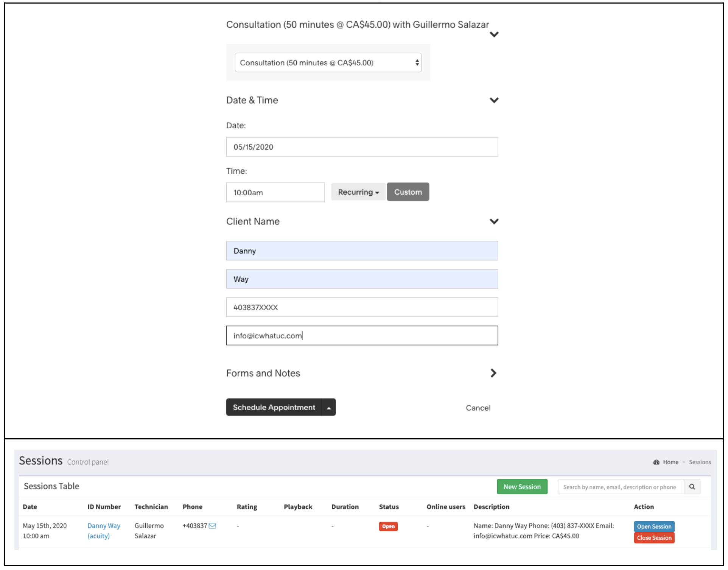Viewport: 728px width, 570px height.
Task: Click the Forms and Notes section title
Action: [263, 373]
